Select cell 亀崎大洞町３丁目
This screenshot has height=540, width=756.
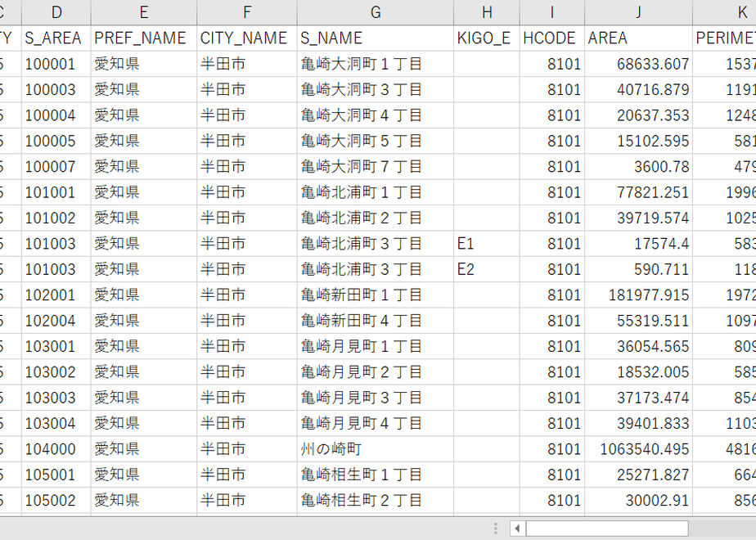(x=375, y=89)
